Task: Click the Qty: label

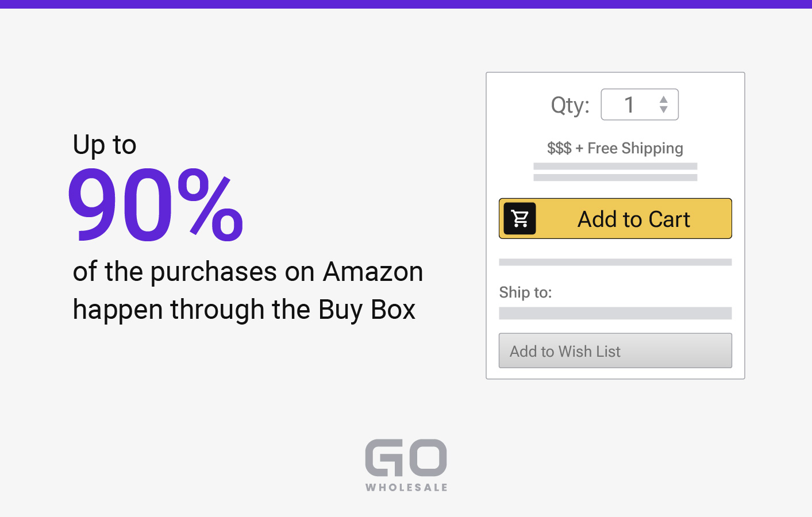Action: (570, 105)
